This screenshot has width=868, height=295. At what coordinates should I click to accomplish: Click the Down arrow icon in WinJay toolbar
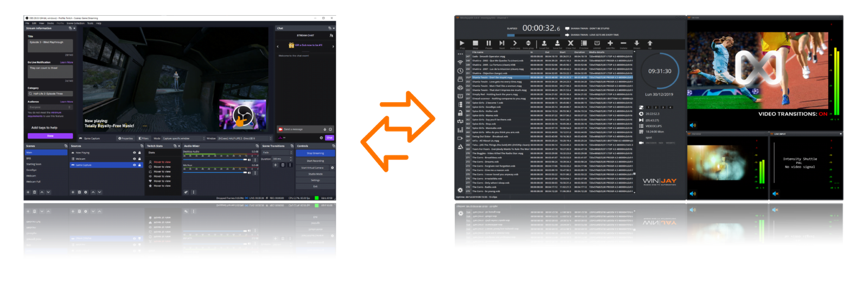point(636,43)
